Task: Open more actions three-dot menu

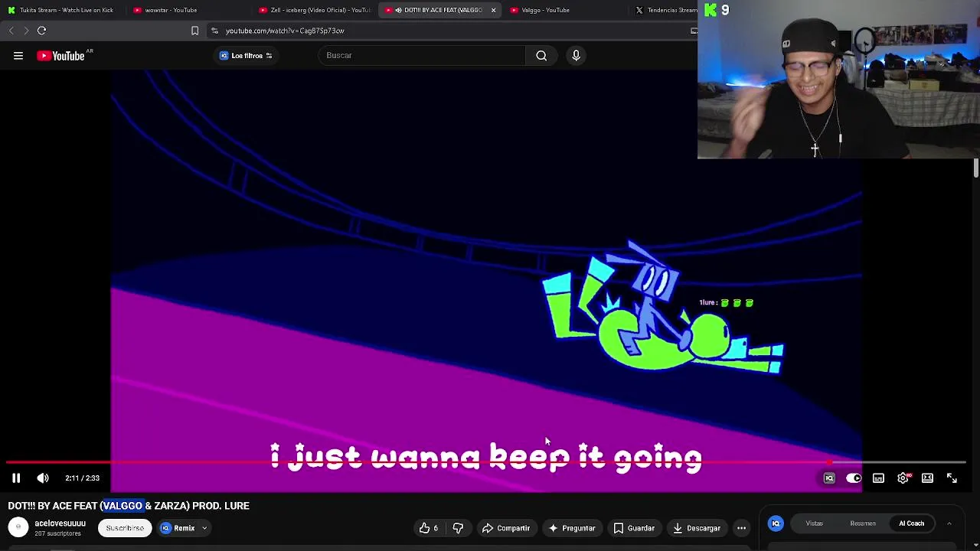Action: point(741,528)
